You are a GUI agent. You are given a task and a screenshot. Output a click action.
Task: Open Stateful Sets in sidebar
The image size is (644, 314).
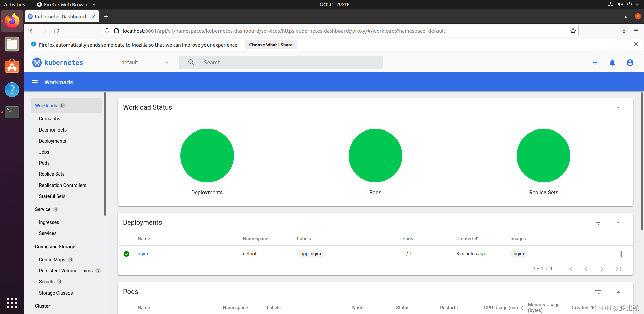(52, 196)
